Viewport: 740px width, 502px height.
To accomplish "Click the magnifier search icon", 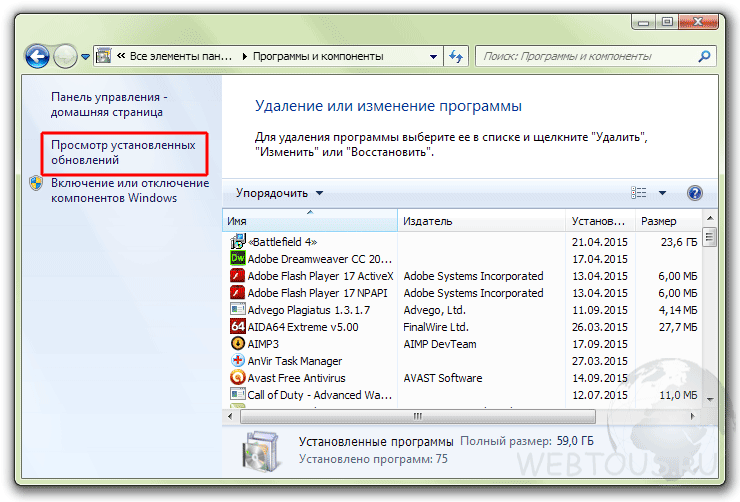I will [704, 56].
